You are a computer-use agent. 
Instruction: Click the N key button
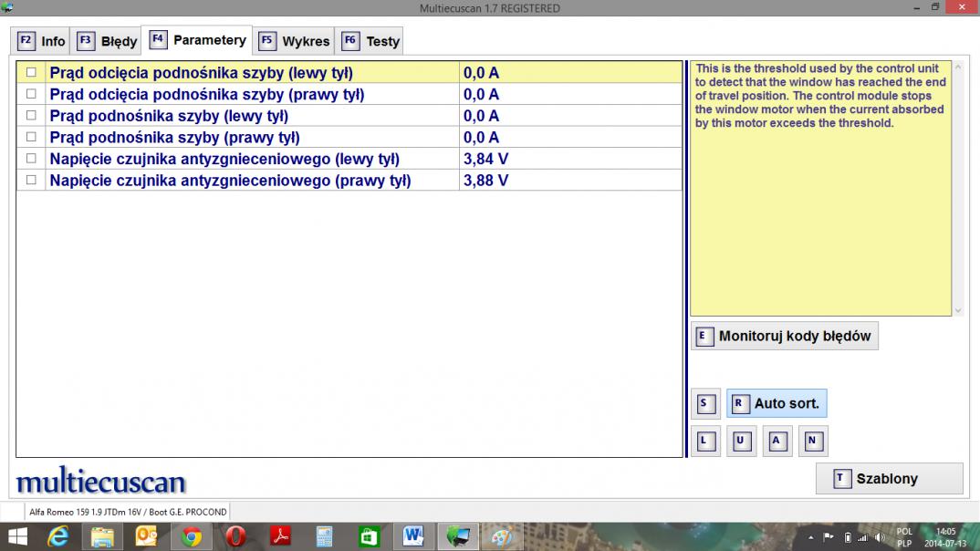pos(813,441)
